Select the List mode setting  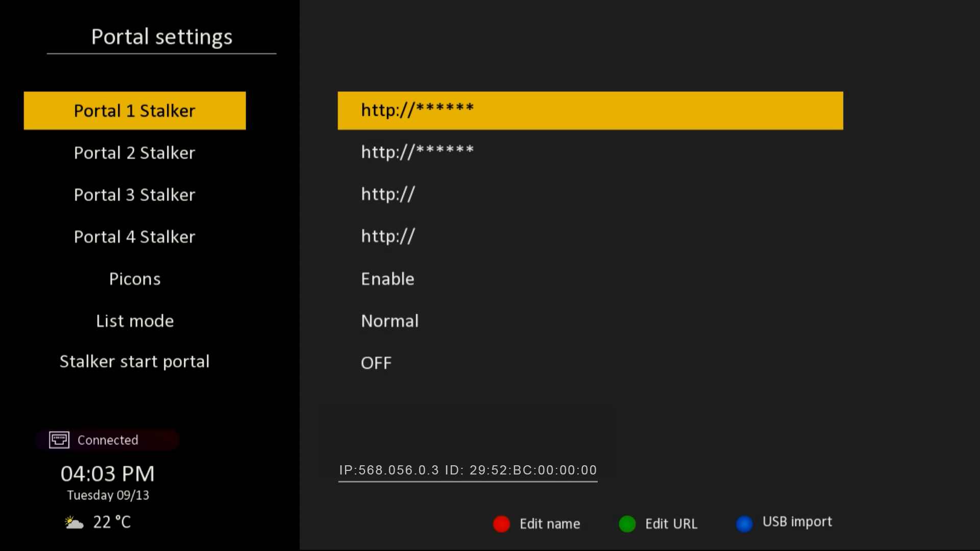135,321
